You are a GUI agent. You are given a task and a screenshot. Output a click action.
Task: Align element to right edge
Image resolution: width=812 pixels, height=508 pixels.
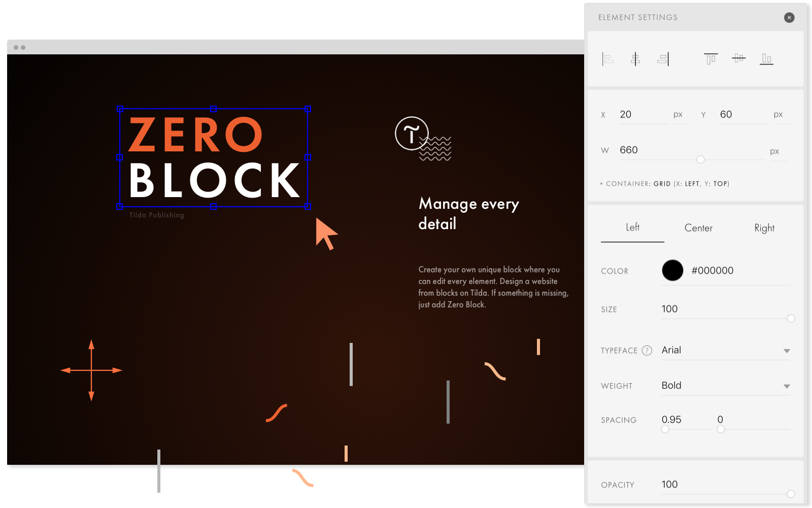(x=663, y=59)
